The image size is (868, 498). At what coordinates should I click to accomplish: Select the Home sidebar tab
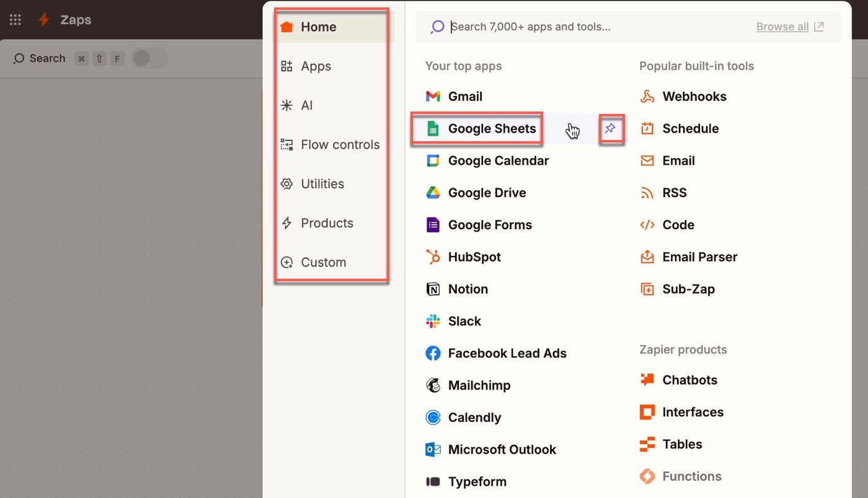point(334,27)
